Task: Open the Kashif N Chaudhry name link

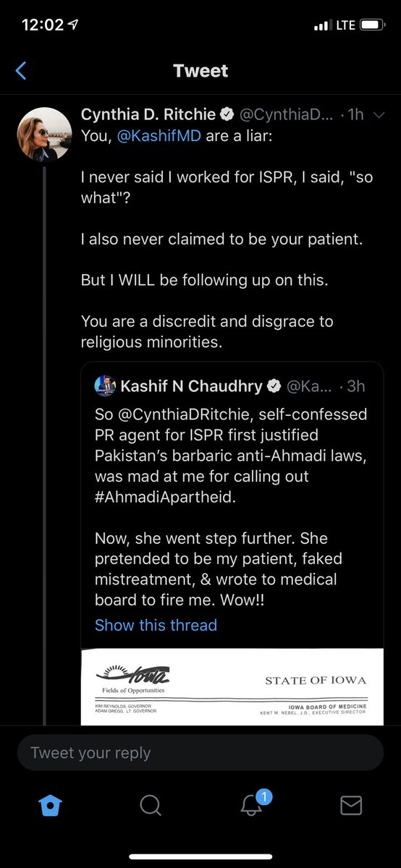Action: point(191,386)
